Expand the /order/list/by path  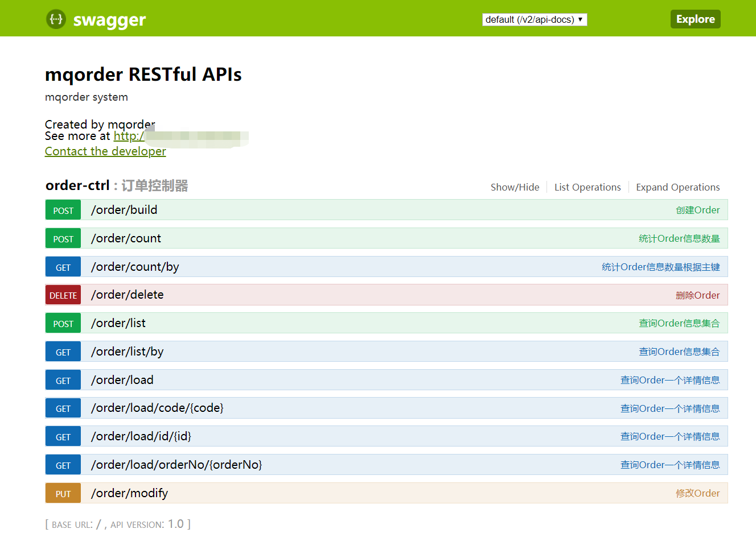click(128, 352)
